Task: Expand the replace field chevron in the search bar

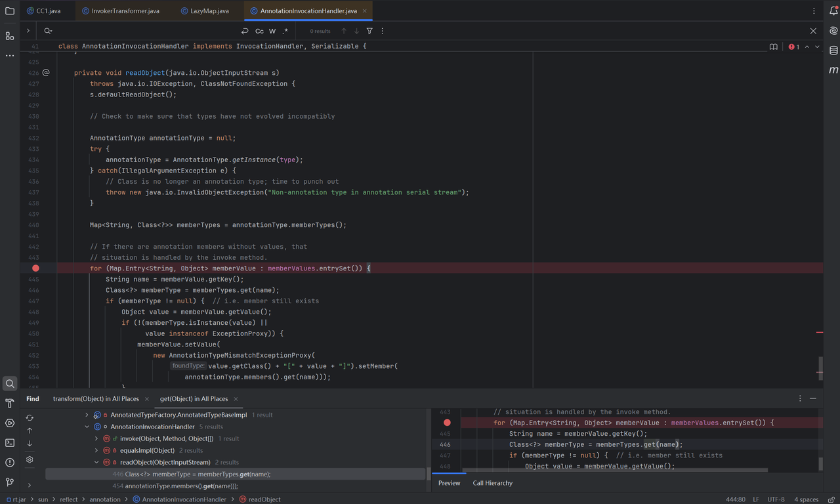Action: (x=28, y=31)
